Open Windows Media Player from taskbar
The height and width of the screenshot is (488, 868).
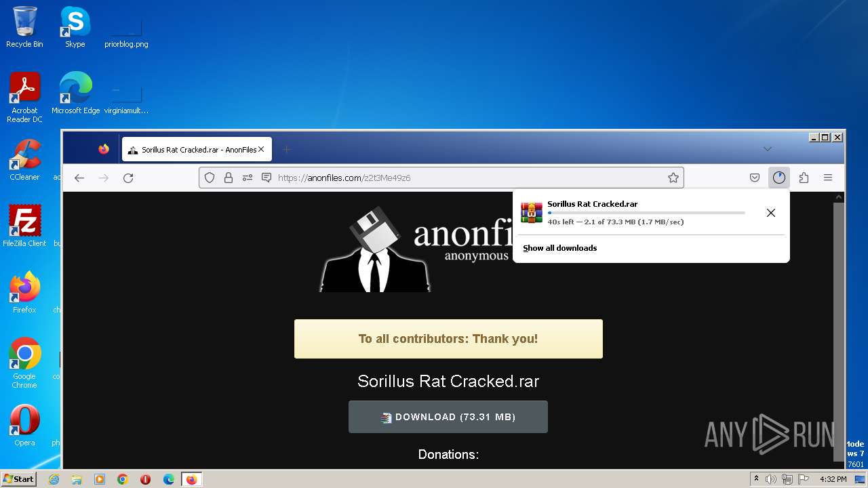tap(100, 479)
